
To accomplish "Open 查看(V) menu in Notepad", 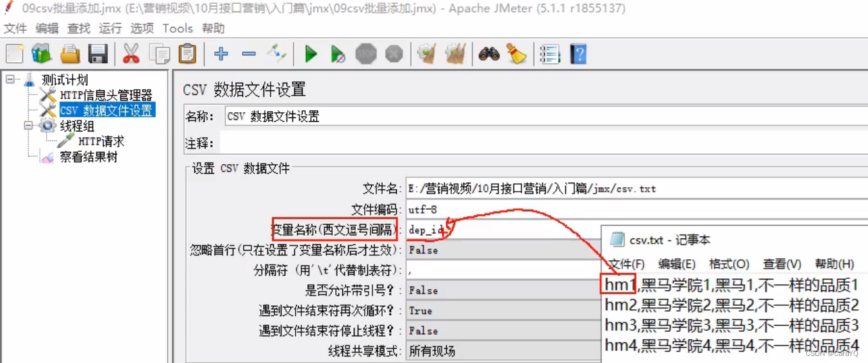I will (x=782, y=264).
